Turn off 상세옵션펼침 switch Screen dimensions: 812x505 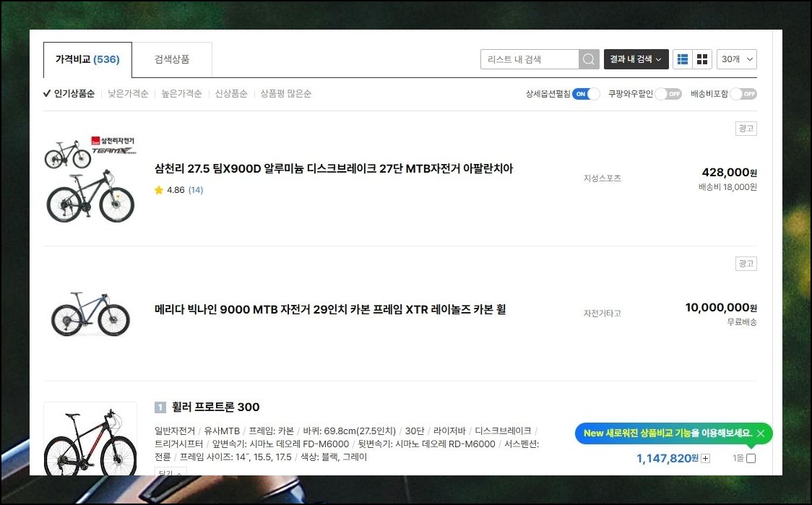(586, 94)
